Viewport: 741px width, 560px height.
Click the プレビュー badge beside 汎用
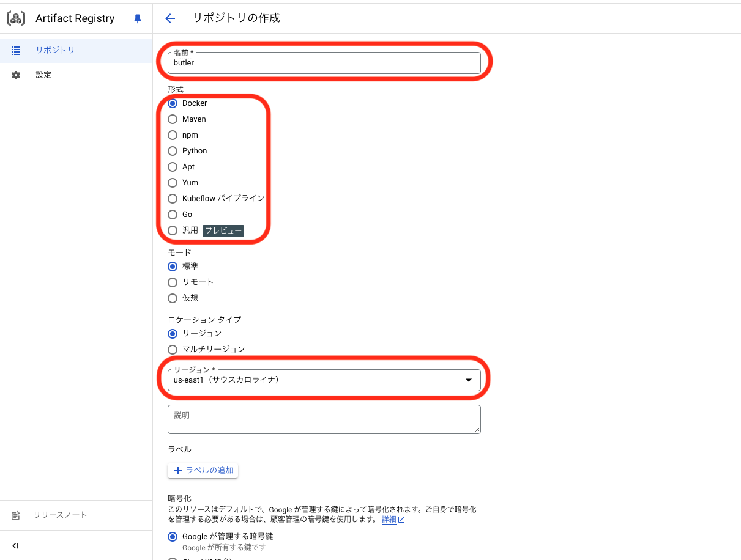click(x=223, y=231)
